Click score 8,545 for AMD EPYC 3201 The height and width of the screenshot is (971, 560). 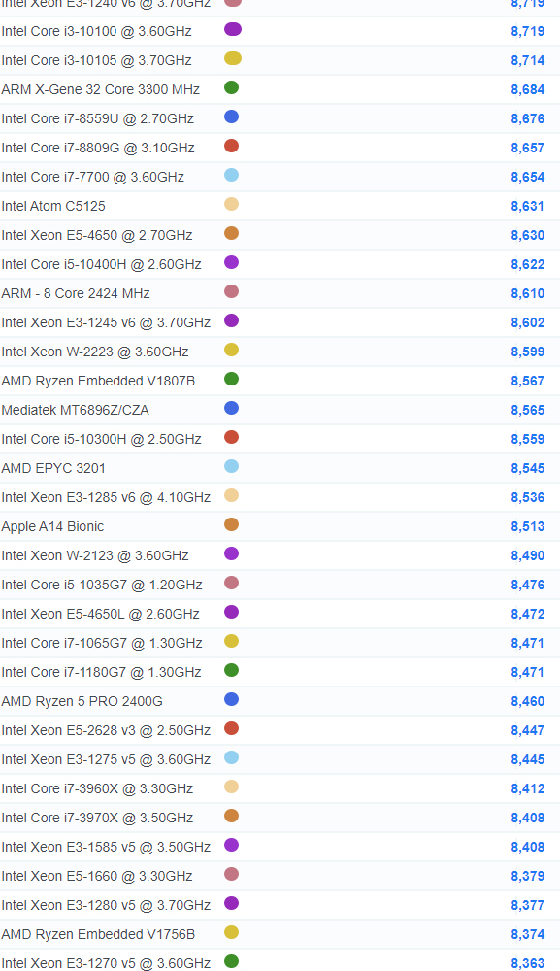pos(528,468)
